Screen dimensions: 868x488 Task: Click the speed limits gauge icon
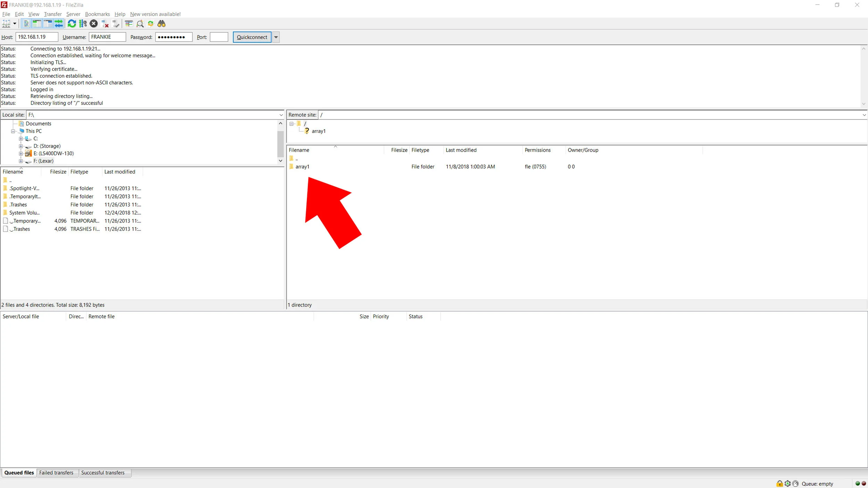[x=795, y=483]
